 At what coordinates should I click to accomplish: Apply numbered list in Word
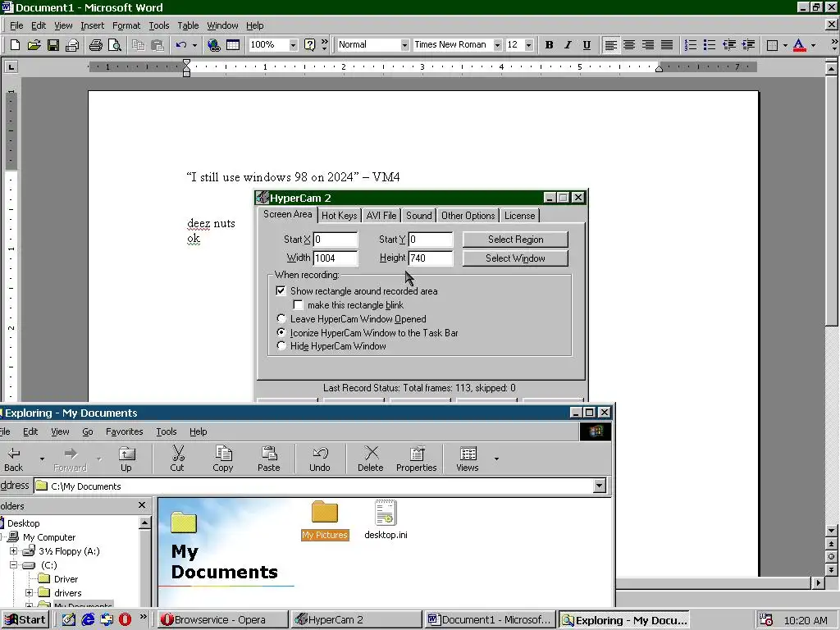[691, 45]
